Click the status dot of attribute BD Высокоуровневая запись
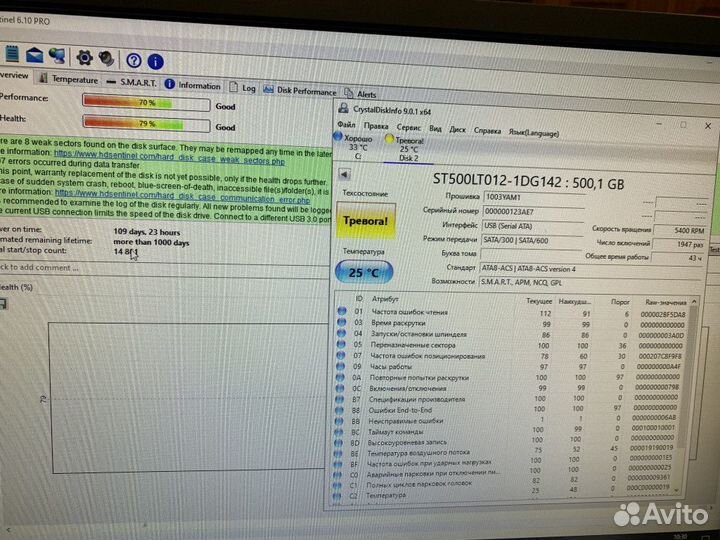This screenshot has height=540, width=720. 338,443
